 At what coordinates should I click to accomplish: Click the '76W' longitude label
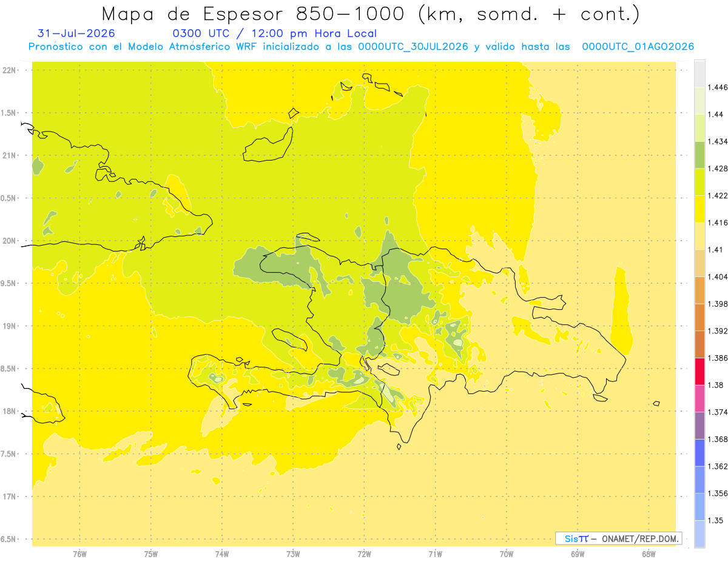[x=79, y=554]
